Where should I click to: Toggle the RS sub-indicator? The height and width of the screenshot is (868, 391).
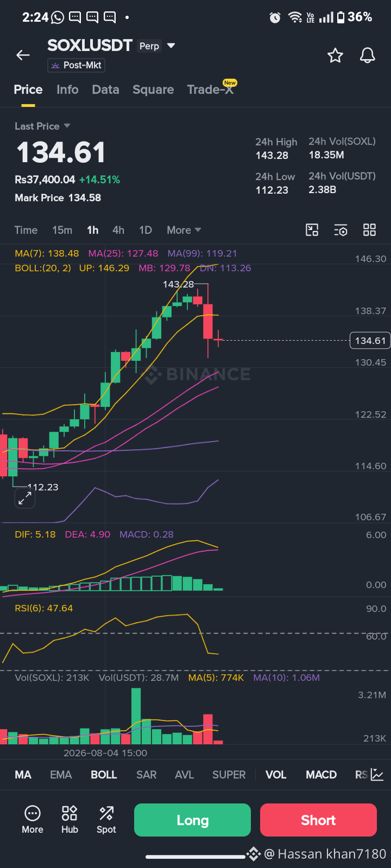(361, 775)
